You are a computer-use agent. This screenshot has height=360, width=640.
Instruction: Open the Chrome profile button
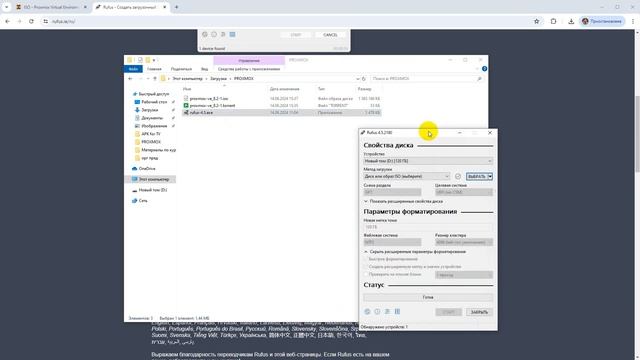(x=602, y=21)
